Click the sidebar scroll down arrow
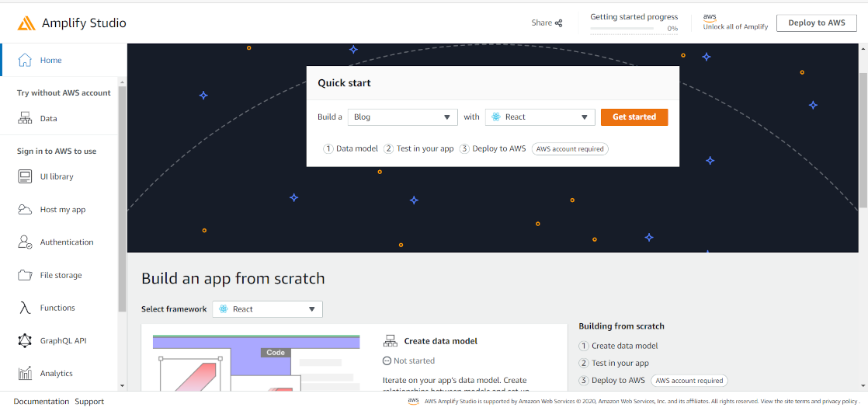 [122, 385]
